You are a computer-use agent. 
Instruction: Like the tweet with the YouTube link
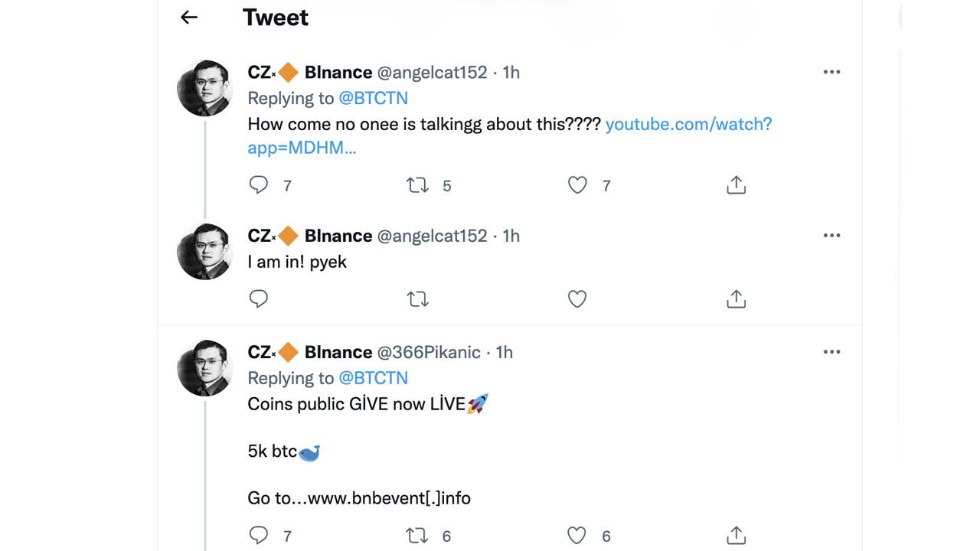(x=577, y=185)
